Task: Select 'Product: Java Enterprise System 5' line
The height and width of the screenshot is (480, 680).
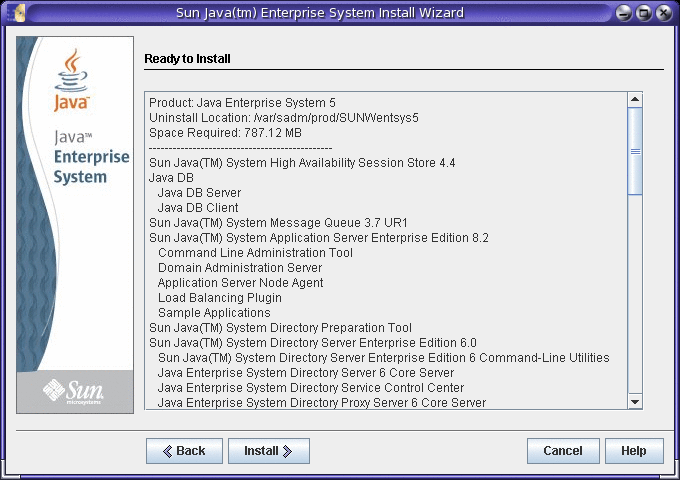Action: tap(242, 103)
